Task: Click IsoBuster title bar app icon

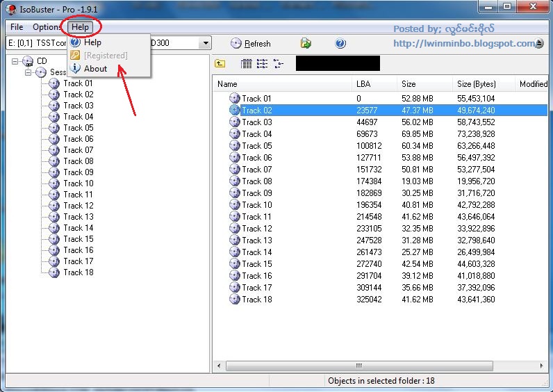Action: coord(11,9)
